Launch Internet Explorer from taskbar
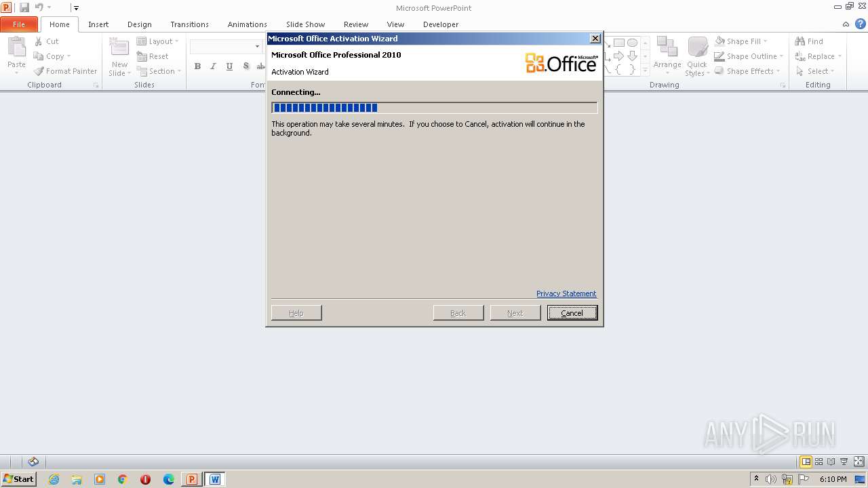868x488 pixels. 54,479
